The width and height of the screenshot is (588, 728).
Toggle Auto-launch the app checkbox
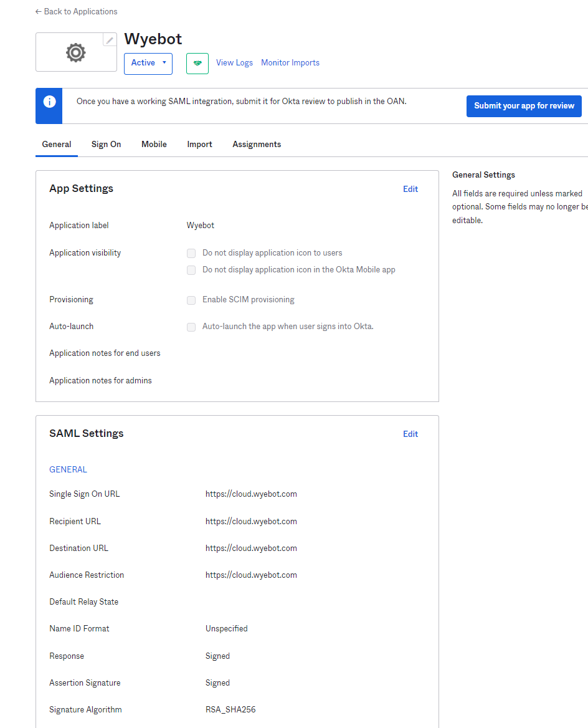coord(191,327)
